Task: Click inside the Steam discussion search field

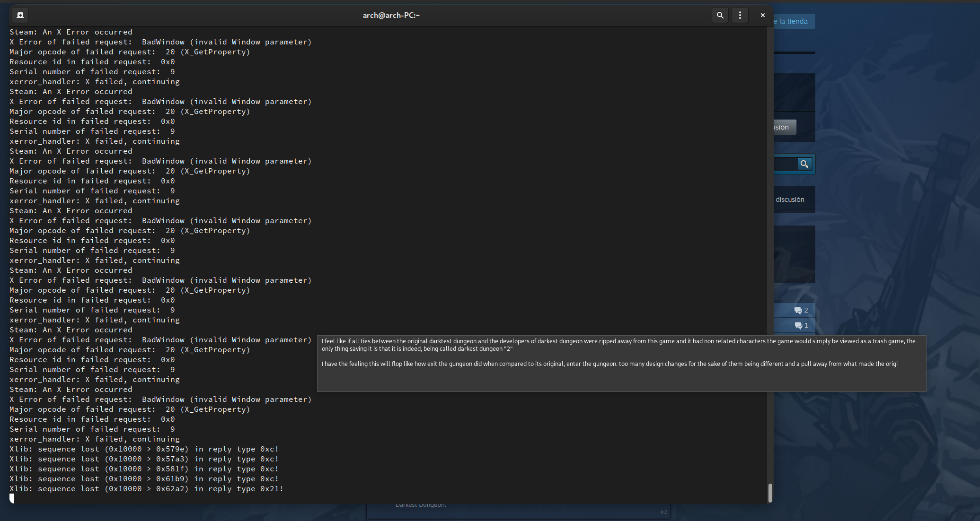Action: click(786, 164)
